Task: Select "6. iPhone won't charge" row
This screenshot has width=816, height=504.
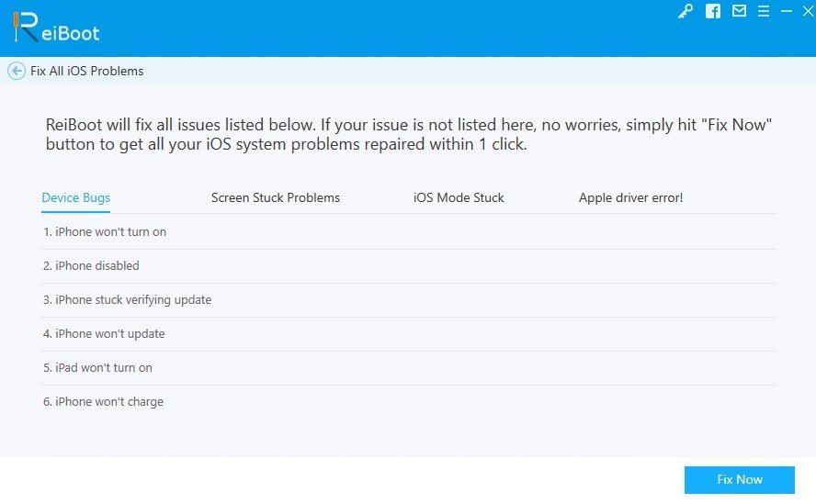Action: click(x=409, y=401)
